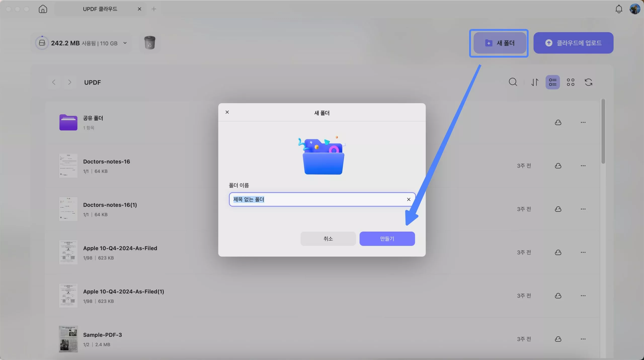Screen dimensions: 644x360
Task: Click the 새 폴더 button
Action: (500, 43)
